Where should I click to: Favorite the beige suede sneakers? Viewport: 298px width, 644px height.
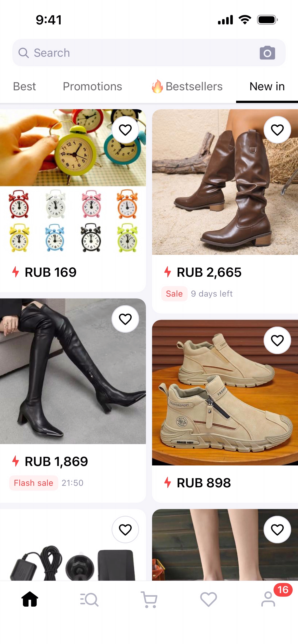(x=277, y=340)
